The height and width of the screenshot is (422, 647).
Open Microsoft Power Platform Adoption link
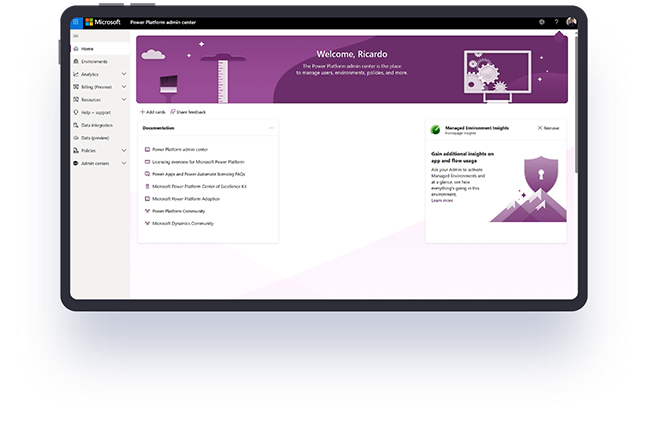click(x=186, y=199)
